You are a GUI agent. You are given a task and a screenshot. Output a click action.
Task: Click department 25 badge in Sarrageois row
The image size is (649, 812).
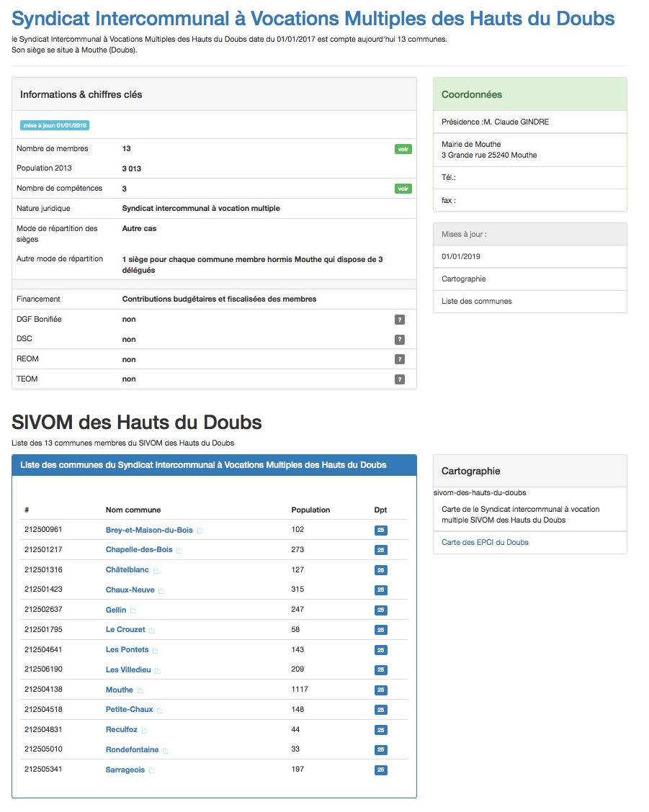381,770
